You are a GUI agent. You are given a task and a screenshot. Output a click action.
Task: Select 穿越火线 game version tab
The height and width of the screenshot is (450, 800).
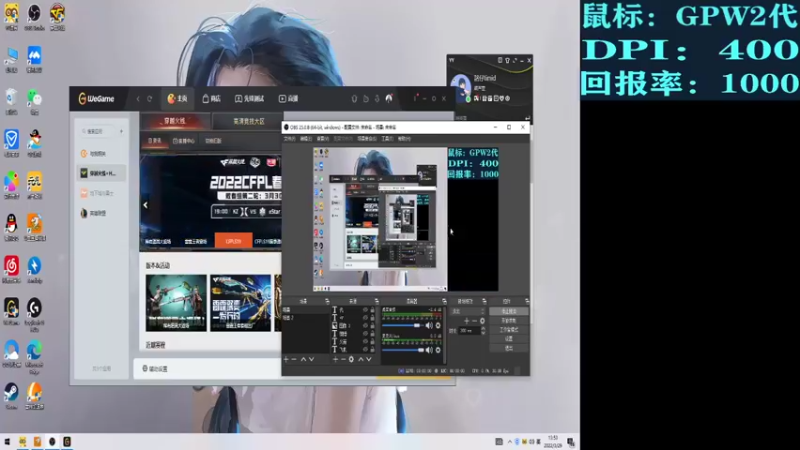pos(174,121)
